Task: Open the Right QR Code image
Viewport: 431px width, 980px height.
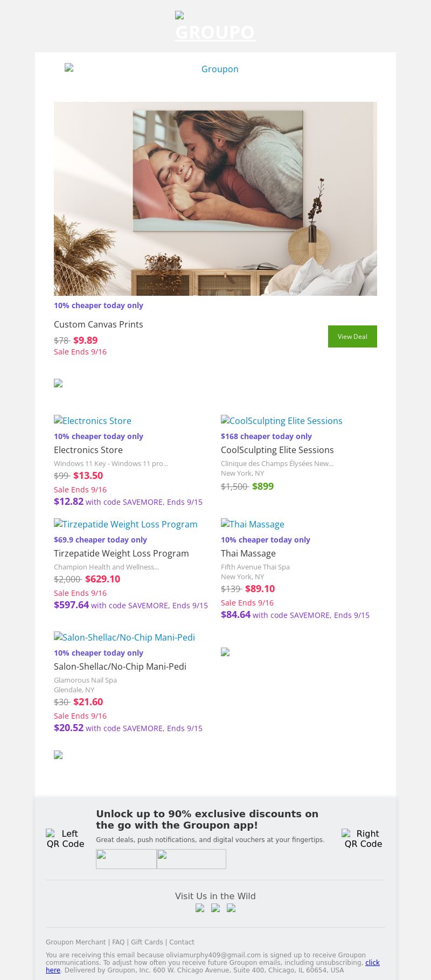Action: click(363, 838)
